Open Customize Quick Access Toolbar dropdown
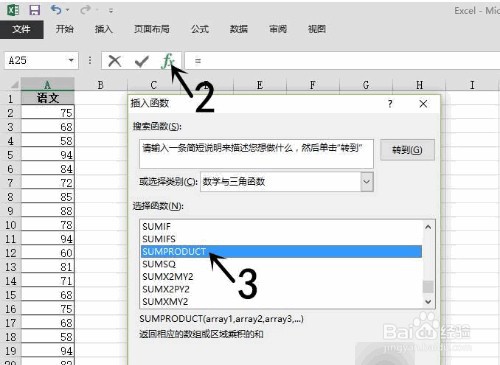The width and height of the screenshot is (500, 365). [111, 11]
